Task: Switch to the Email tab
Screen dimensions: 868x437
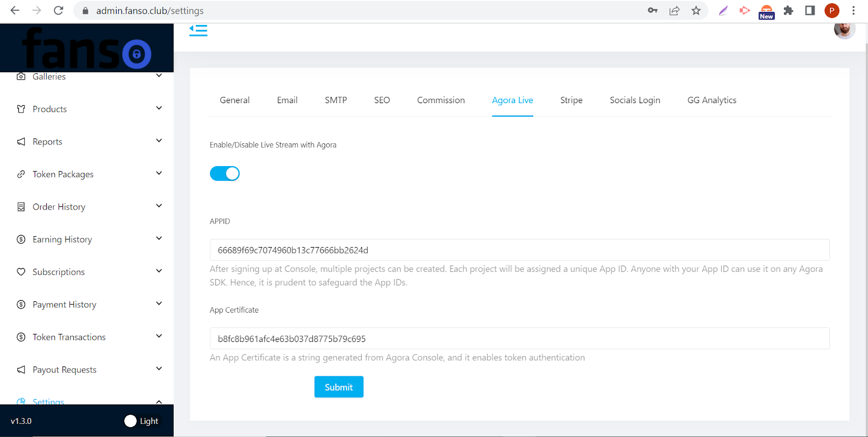Action: [287, 100]
